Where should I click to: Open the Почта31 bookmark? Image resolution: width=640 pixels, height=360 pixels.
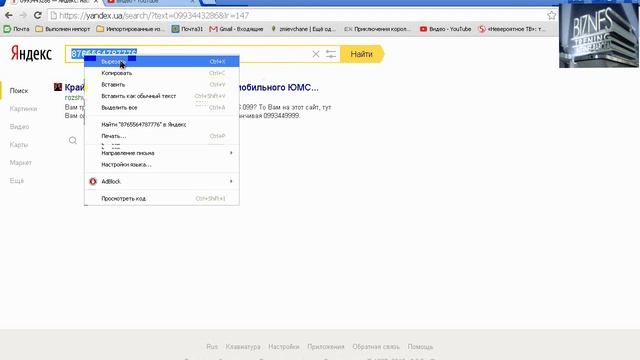[187, 29]
